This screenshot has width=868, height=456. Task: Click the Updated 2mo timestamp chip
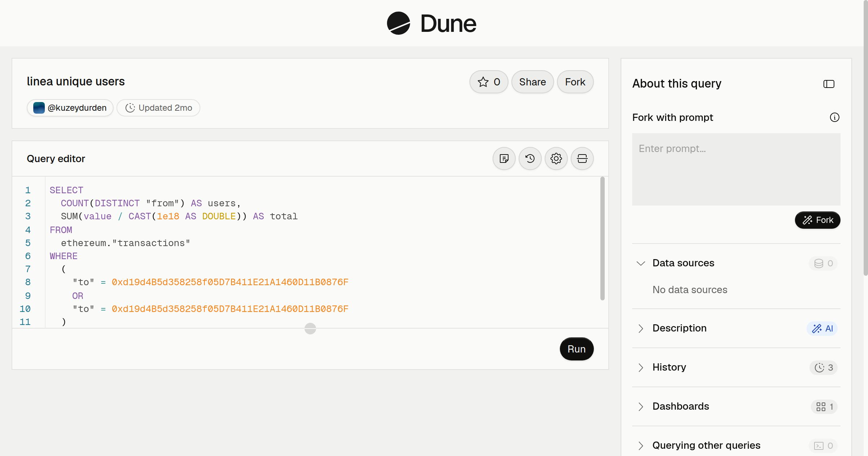tap(158, 108)
